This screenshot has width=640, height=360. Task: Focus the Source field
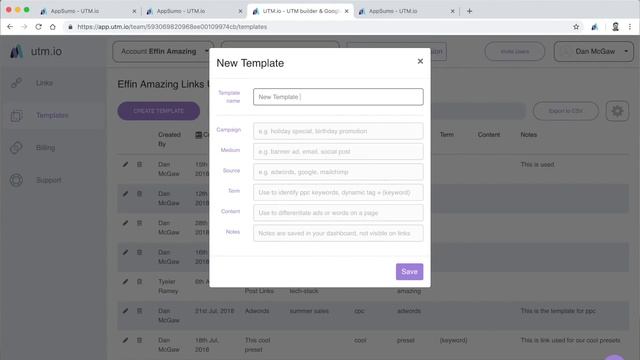(338, 172)
